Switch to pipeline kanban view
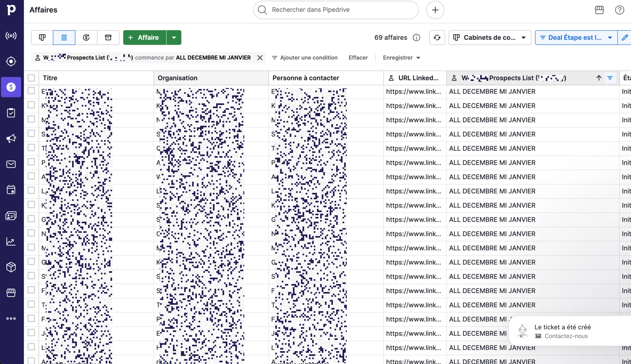 coord(42,37)
